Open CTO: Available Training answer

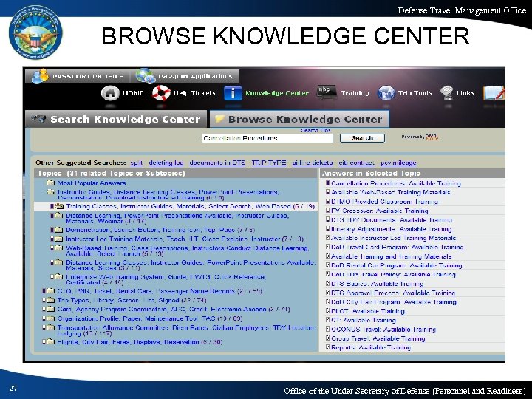point(364,320)
